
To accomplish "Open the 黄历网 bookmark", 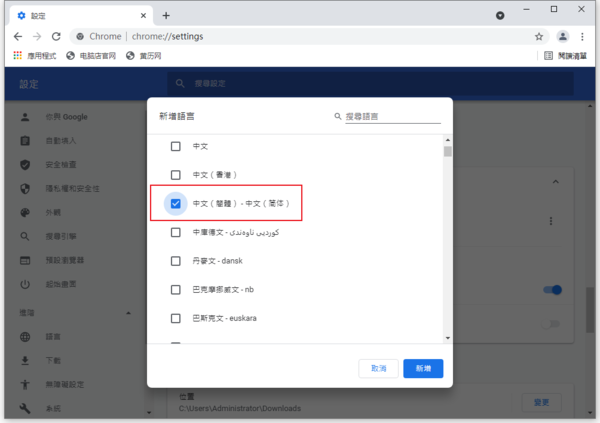I will point(143,56).
